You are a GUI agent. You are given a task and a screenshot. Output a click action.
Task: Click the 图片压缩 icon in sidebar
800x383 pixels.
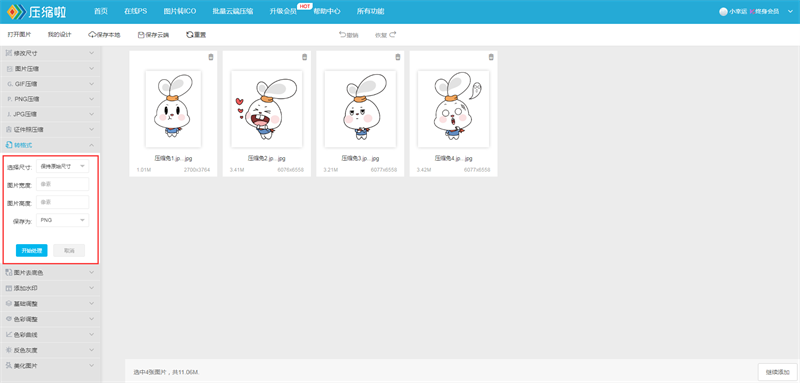[9, 68]
